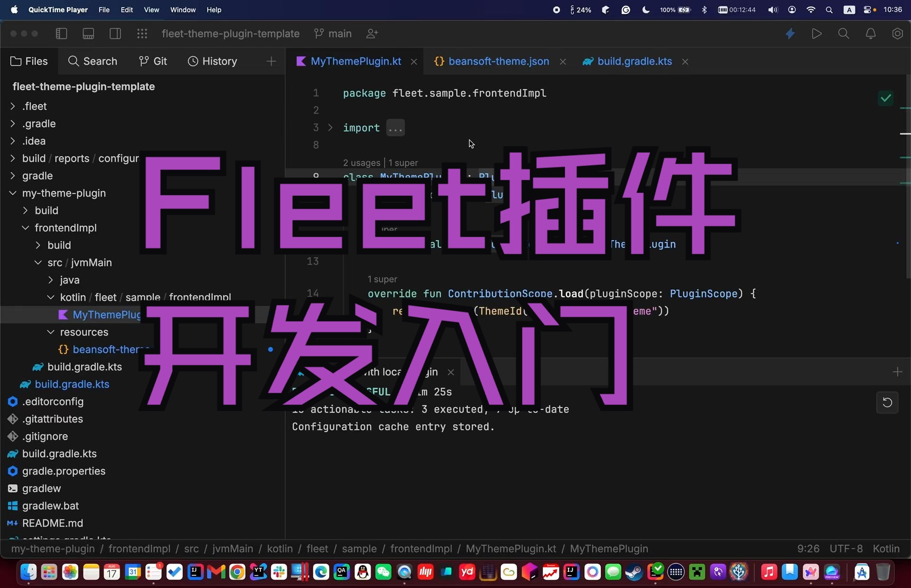Click the run configurations lightning icon
This screenshot has height=588, width=911.
[x=790, y=33]
